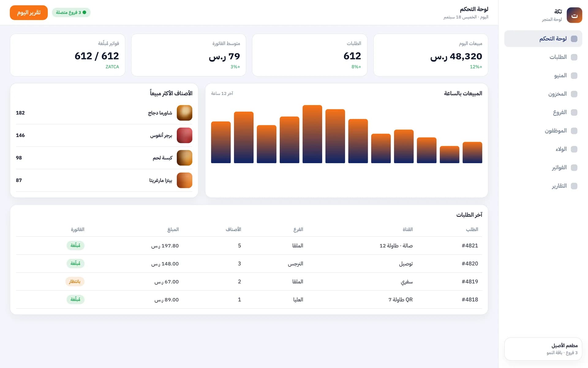The width and height of the screenshot is (588, 368).
Task: Open the كبسة لحم item thumbnail
Action: pyautogui.click(x=184, y=158)
